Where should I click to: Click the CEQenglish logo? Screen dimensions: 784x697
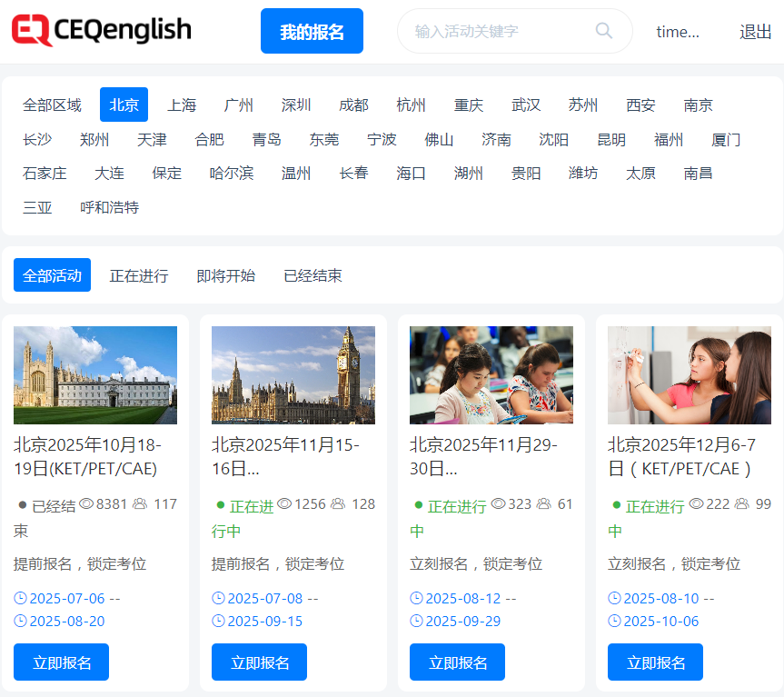[102, 31]
